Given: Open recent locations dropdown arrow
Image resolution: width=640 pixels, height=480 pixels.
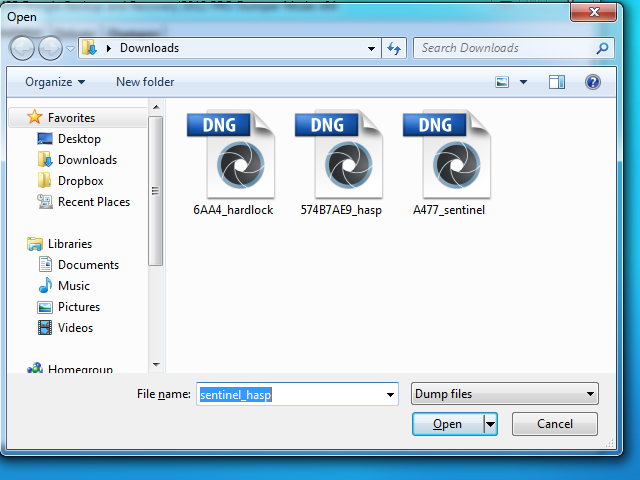Looking at the screenshot, I should [70, 49].
